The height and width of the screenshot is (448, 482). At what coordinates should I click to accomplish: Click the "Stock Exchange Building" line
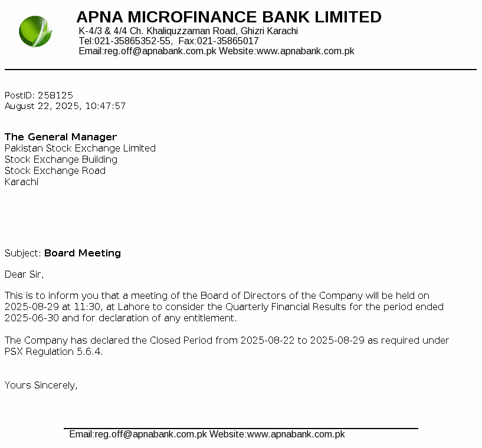[61, 160]
